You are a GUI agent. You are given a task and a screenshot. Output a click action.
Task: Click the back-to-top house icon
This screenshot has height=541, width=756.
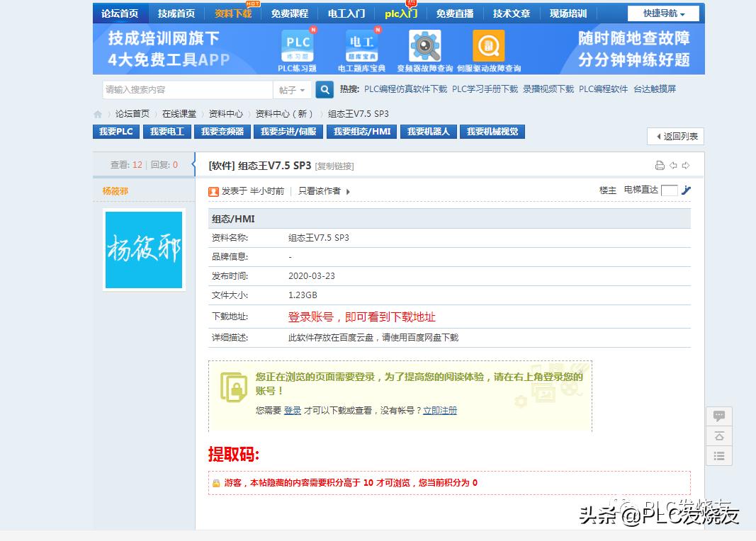(718, 436)
